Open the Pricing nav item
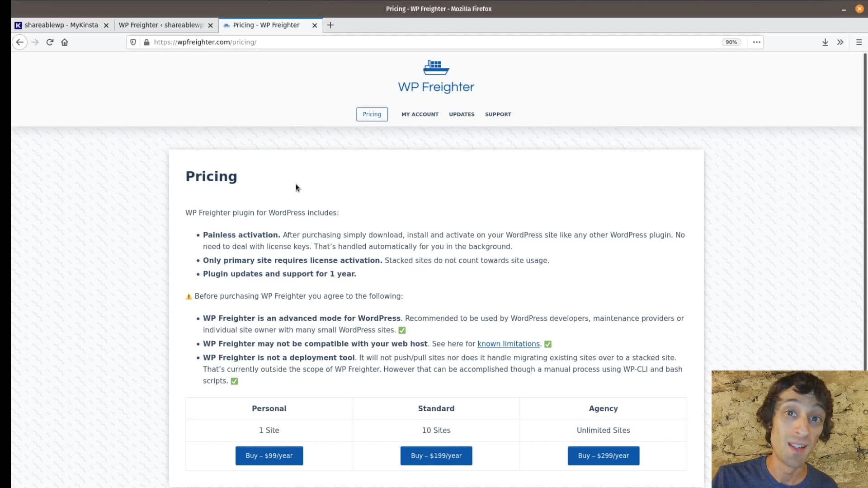 click(x=372, y=114)
